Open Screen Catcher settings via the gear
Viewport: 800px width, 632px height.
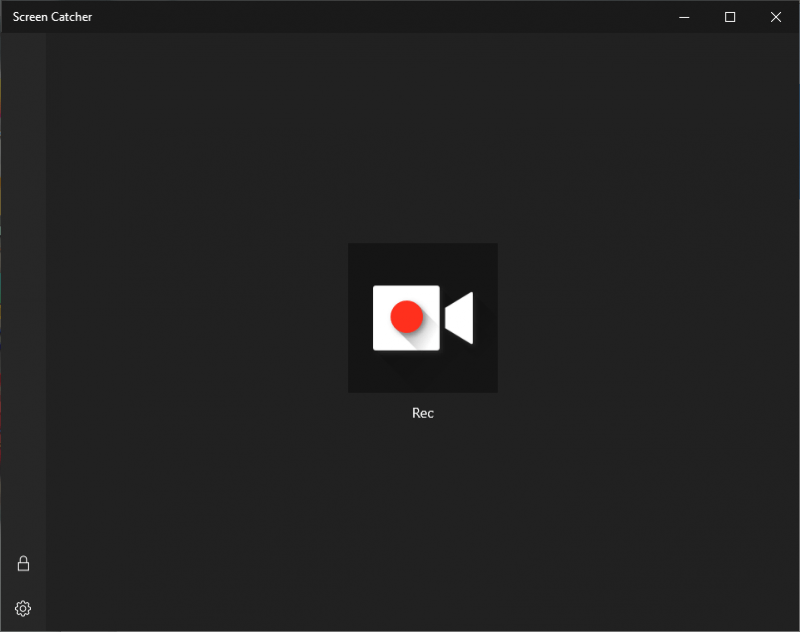click(x=23, y=608)
